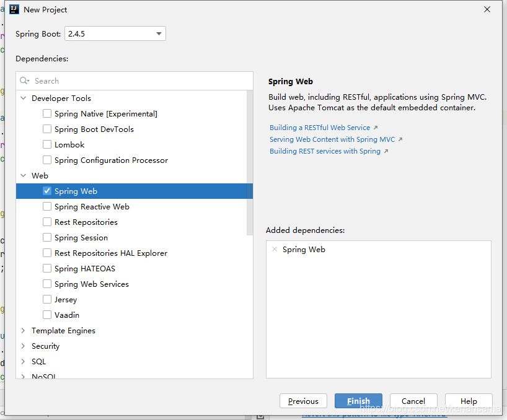Select the Template Engines tree row label
This screenshot has width=507, height=420.
[63, 331]
